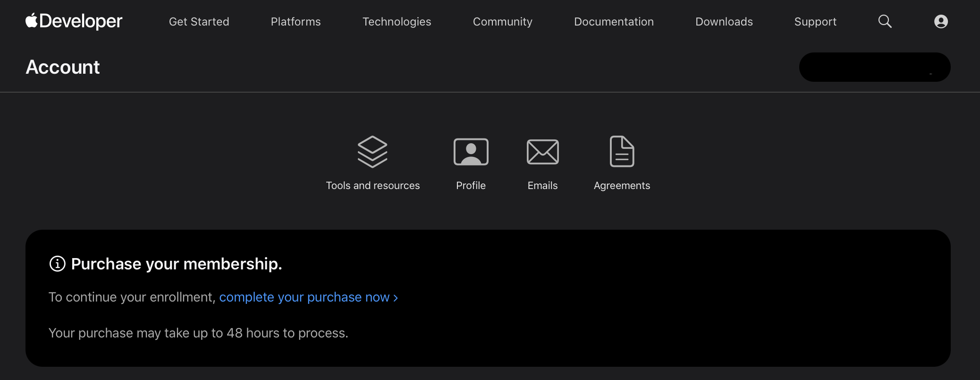Click the complete your purchase now link
Image resolution: width=980 pixels, height=380 pixels.
tap(309, 297)
